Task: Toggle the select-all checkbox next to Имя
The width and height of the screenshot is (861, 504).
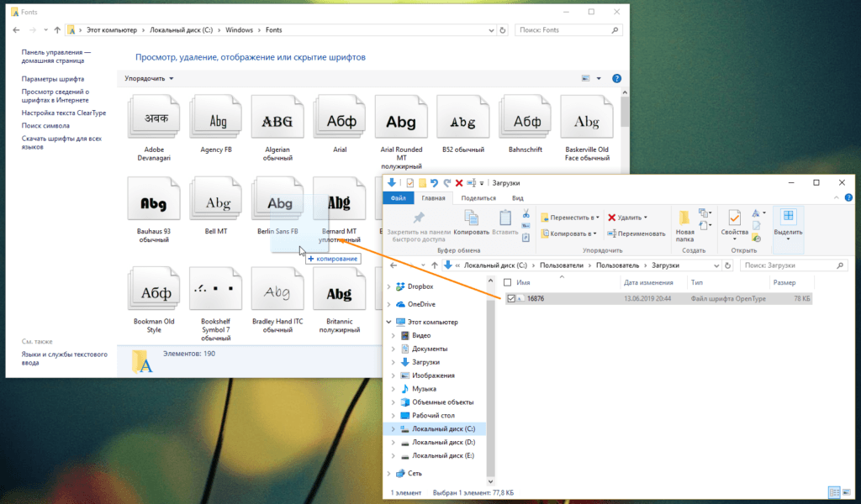Action: [x=507, y=282]
